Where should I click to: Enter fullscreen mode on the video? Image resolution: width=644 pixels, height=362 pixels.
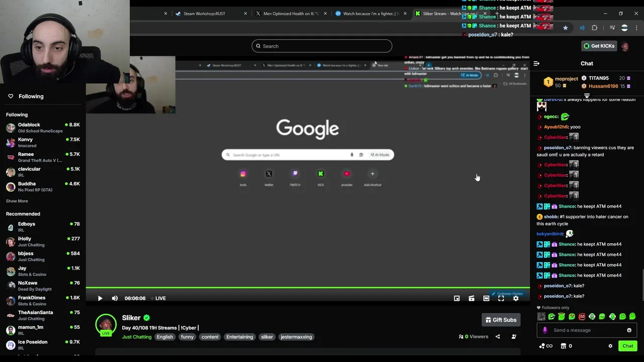[x=501, y=298]
